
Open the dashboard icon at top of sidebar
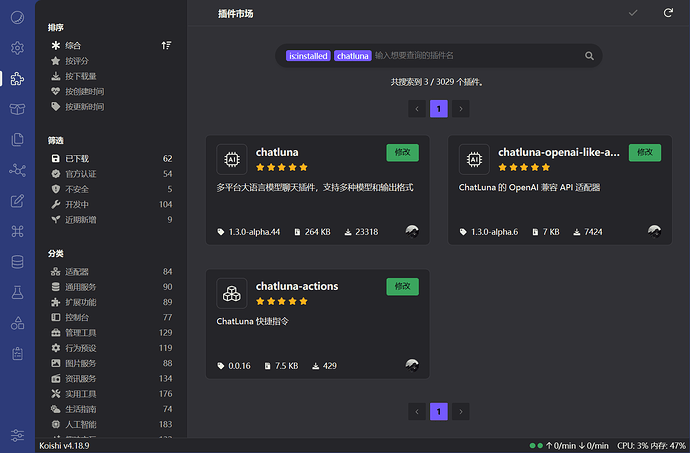[17, 17]
